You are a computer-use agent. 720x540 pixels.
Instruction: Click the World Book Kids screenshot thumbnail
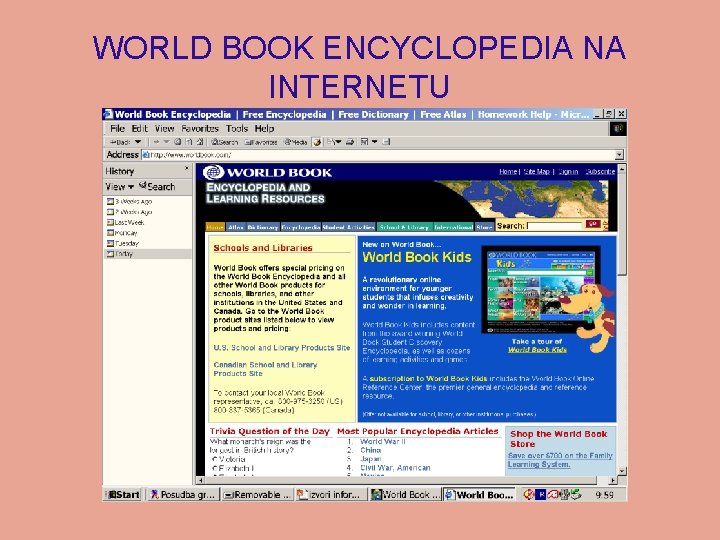pyautogui.click(x=540, y=290)
